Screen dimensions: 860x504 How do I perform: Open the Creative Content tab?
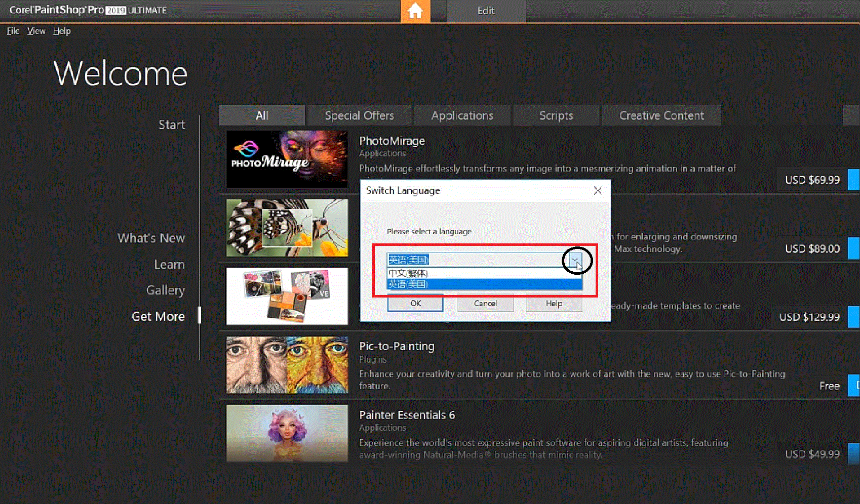click(x=661, y=115)
